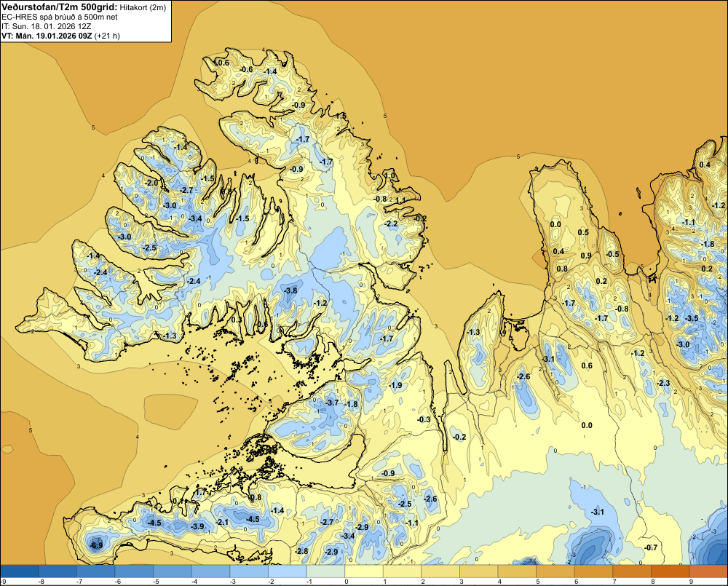This screenshot has height=586, width=728.
Task: Click the -2.1 temperature value
Action: pyautogui.click(x=222, y=522)
